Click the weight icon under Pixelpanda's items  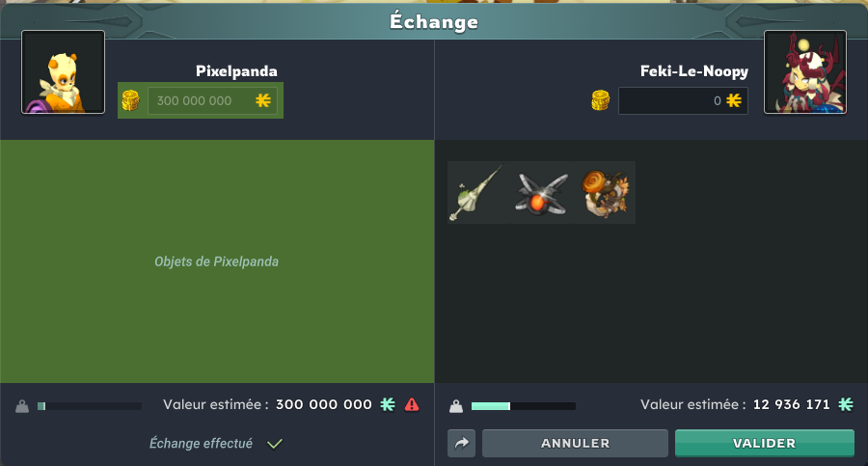pyautogui.click(x=22, y=406)
